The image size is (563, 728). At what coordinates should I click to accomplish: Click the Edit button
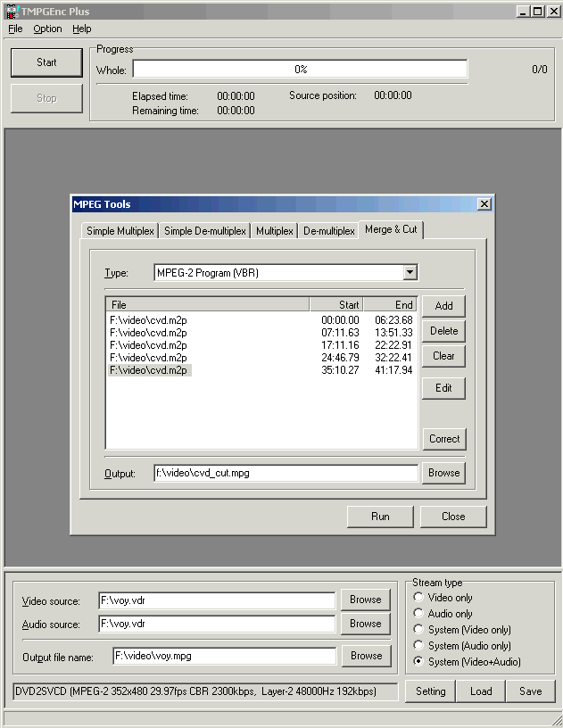(443, 388)
